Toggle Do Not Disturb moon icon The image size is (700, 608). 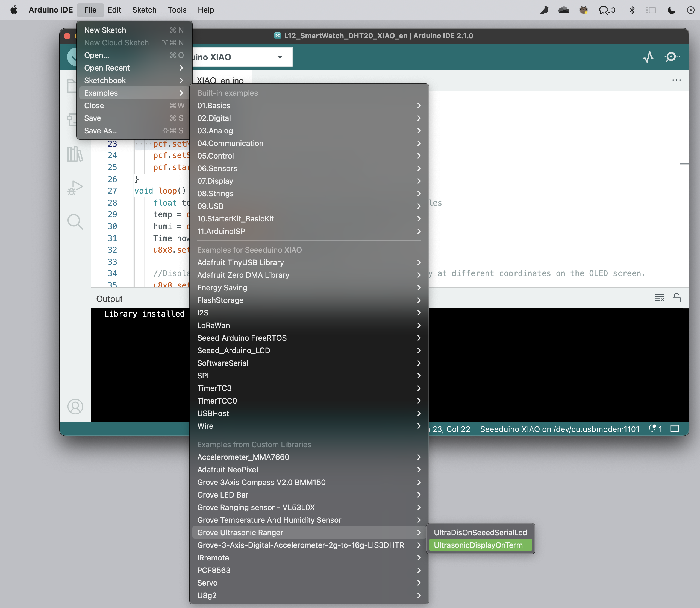pos(671,10)
